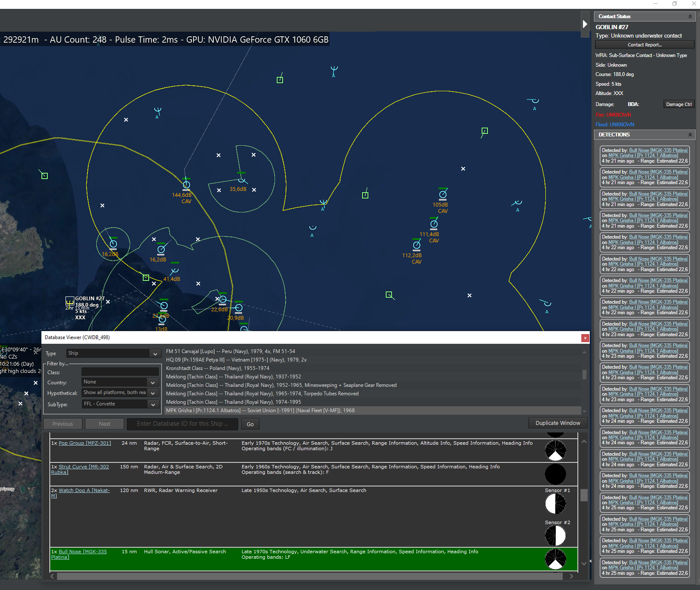Click the 150 nm range cell

point(129,467)
